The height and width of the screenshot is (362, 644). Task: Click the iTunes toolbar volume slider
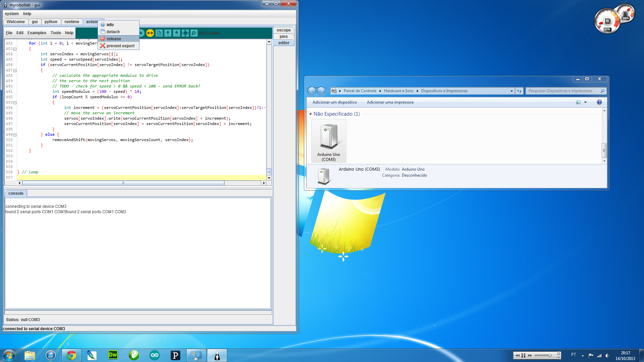point(543,355)
